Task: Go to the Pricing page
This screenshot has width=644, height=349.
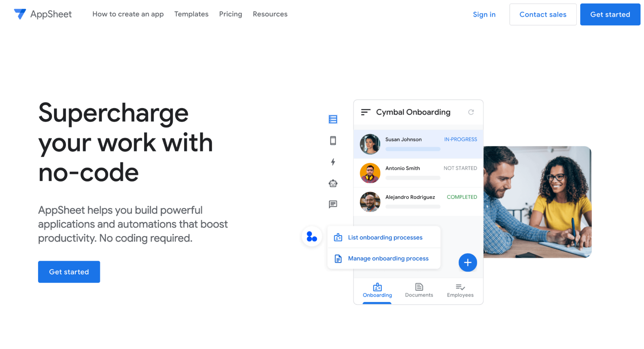Action: 230,14
